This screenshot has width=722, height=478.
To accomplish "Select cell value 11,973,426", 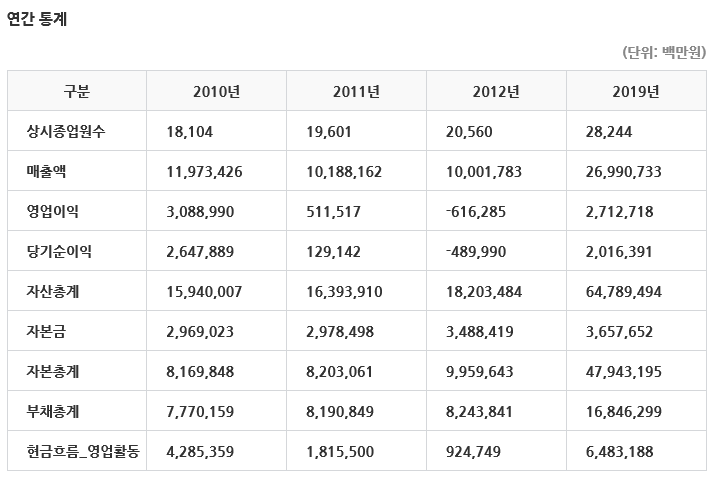I will (204, 172).
